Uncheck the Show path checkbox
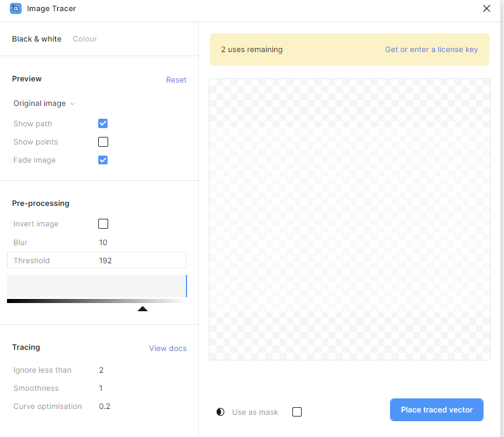The width and height of the screenshot is (504, 437). 103,123
